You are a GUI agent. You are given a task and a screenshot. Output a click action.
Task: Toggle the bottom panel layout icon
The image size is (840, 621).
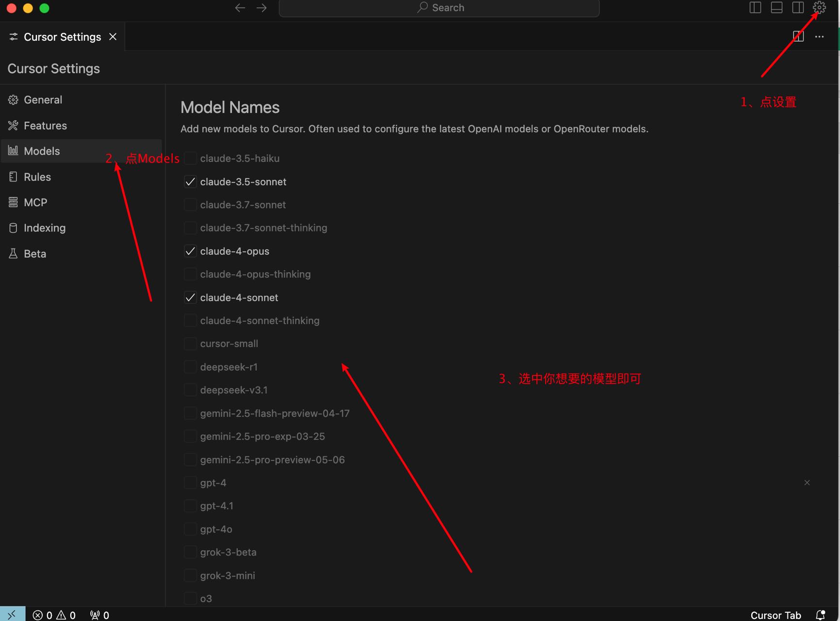[x=776, y=7]
